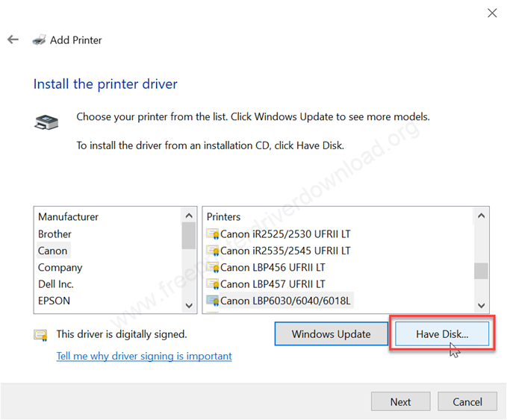Click the digitally signed certificate icon
The width and height of the screenshot is (507, 420).
pos(41,335)
